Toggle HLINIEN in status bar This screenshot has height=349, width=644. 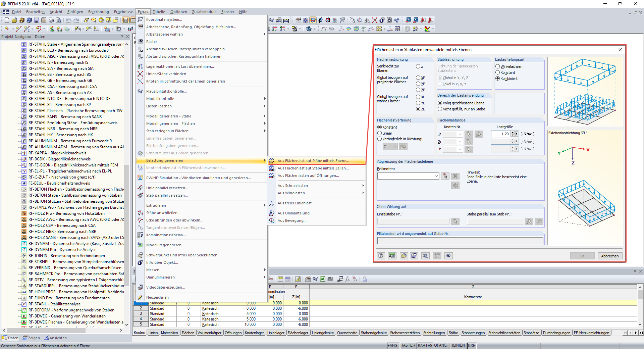(x=458, y=345)
